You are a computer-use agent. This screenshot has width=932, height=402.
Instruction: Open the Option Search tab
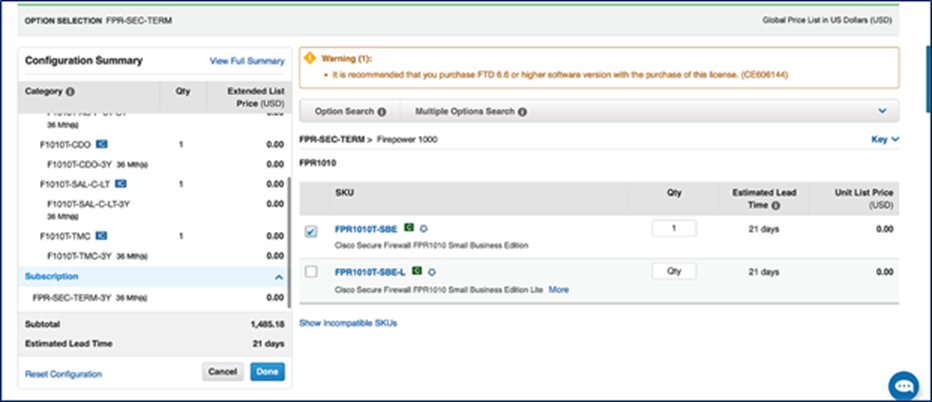(x=350, y=111)
